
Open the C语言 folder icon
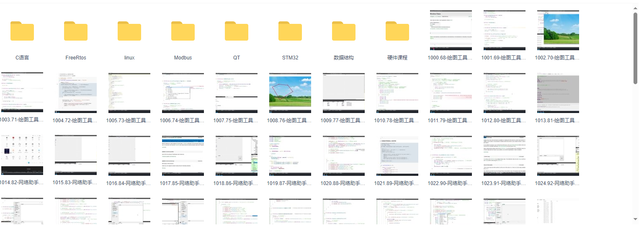(x=22, y=31)
